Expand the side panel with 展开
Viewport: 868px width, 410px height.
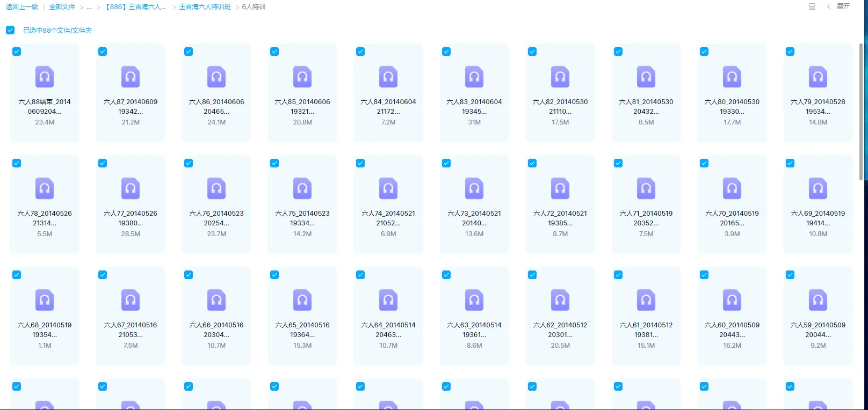coord(838,6)
